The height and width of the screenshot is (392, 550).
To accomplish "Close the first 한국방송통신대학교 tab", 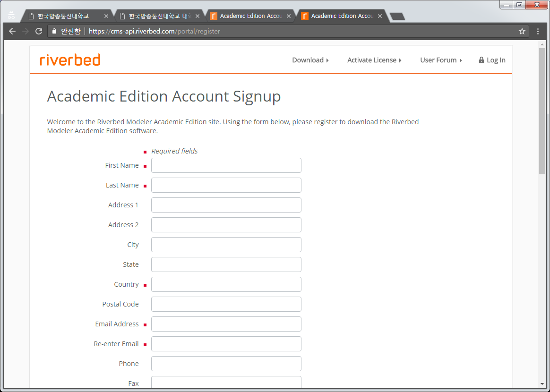I will (106, 16).
